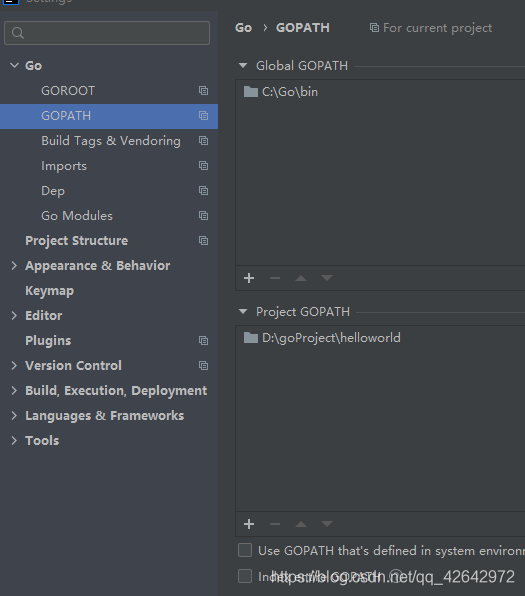The image size is (525, 596).
Task: Click the plus icon under Global GOPATH list
Action: tap(249, 278)
